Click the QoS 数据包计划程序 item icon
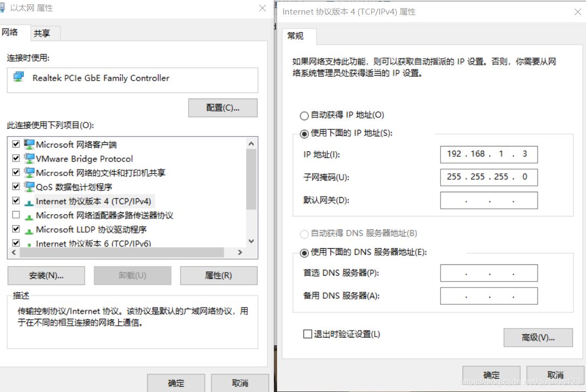Screen dimensions: 586x392 29,187
